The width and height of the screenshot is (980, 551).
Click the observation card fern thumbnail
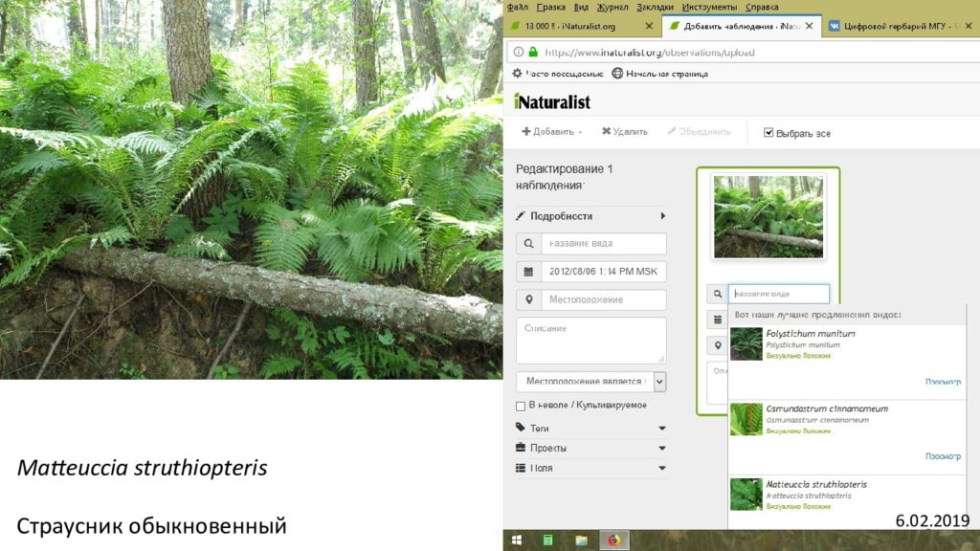pos(768,217)
